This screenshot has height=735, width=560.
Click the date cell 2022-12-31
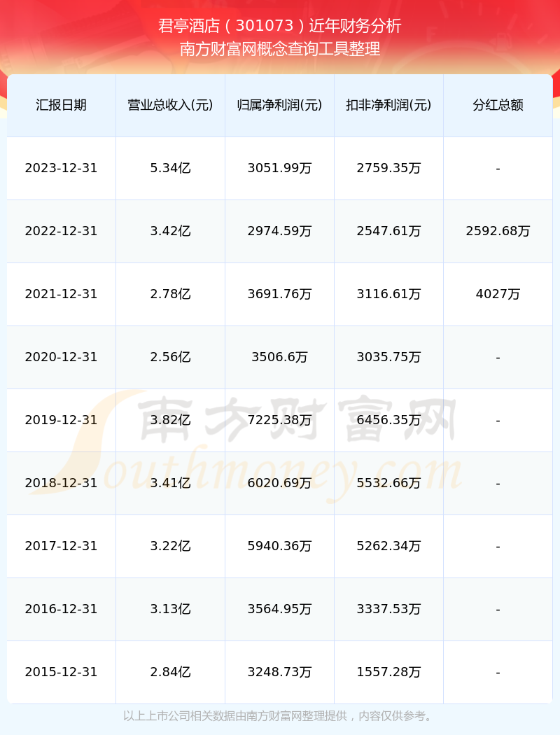62,231
